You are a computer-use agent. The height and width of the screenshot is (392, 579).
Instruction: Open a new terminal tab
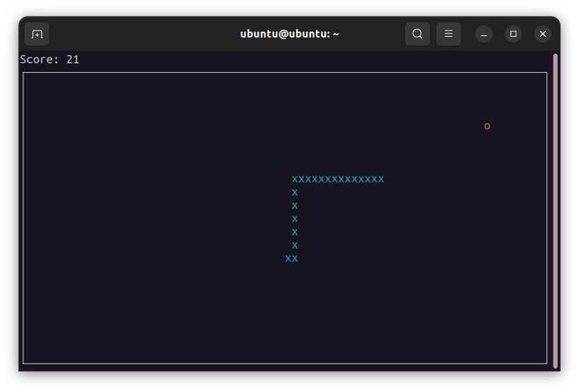[37, 34]
